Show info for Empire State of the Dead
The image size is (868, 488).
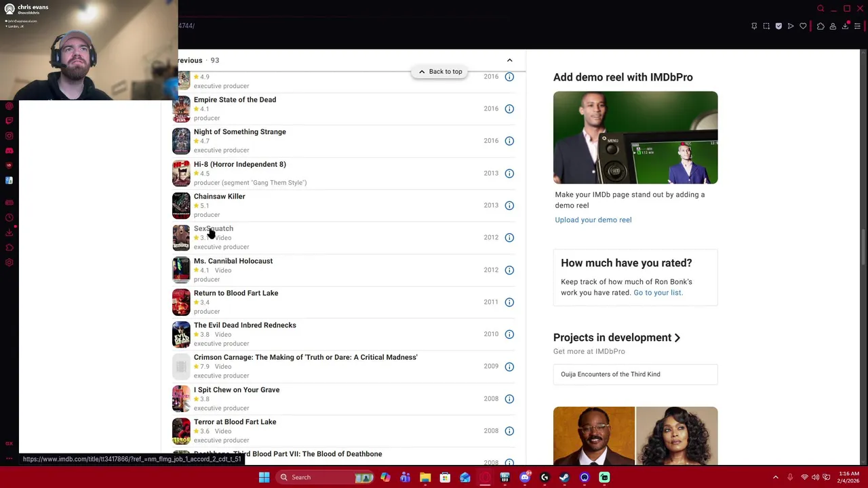(509, 108)
